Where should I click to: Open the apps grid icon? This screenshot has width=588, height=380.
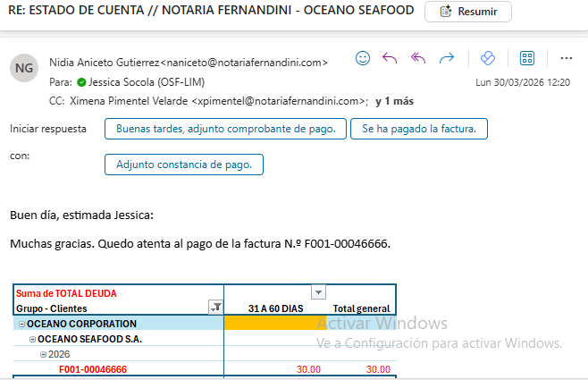[x=527, y=58]
